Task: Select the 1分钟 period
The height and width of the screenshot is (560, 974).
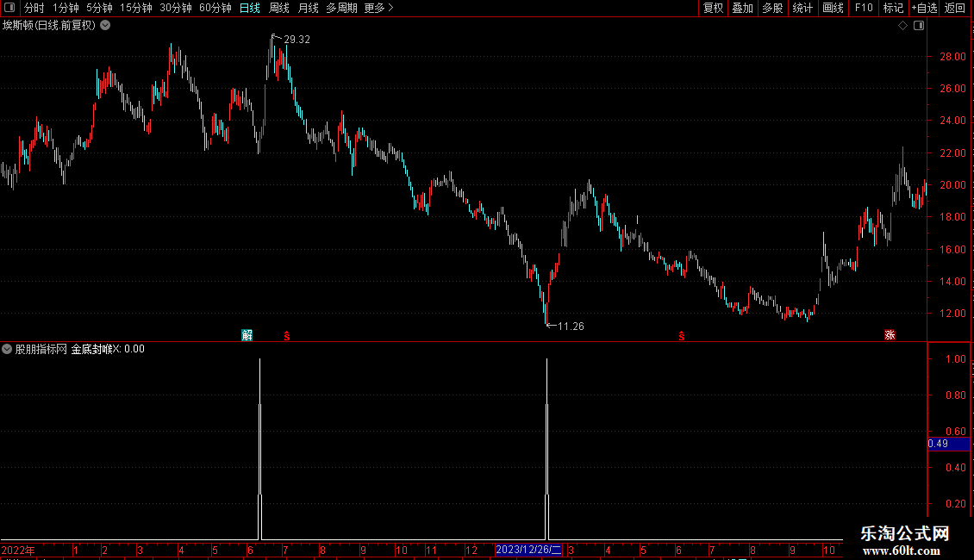Action: pos(66,8)
